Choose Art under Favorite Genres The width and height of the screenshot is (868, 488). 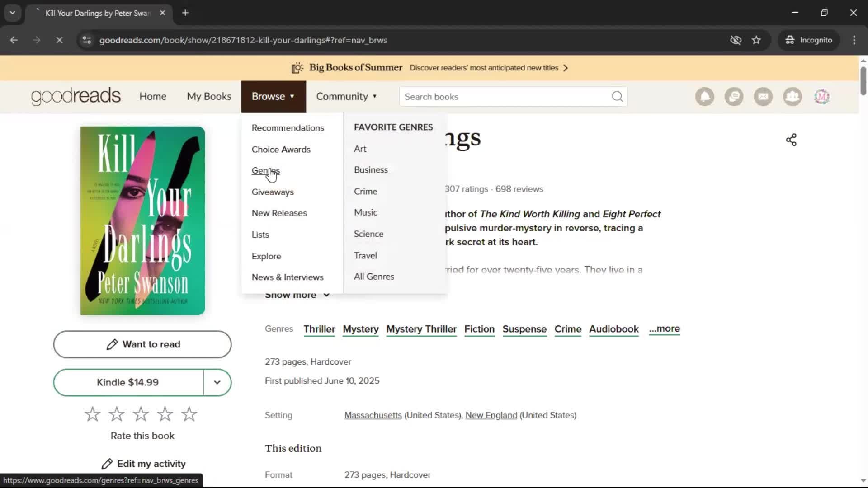tap(360, 149)
